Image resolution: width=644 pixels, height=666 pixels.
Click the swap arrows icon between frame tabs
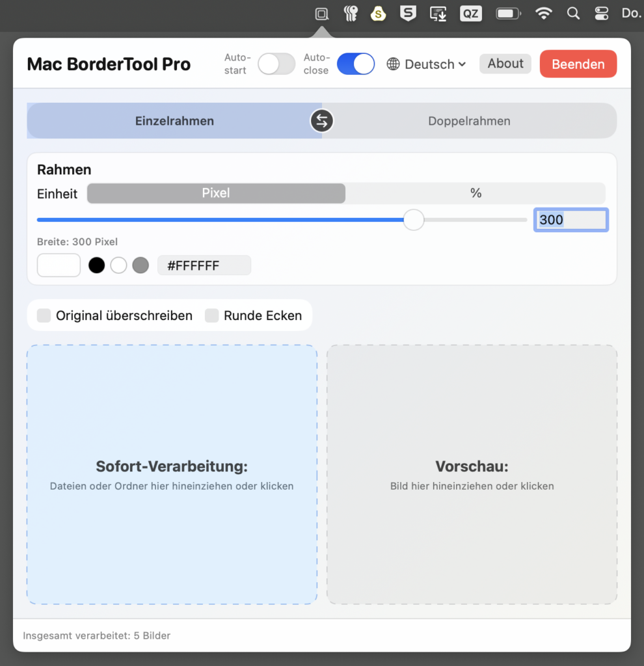(321, 121)
